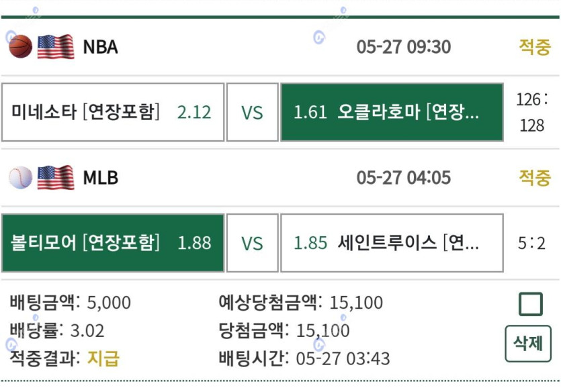Click the NBA game time 05-27 09:30
561x392 pixels.
(x=404, y=47)
